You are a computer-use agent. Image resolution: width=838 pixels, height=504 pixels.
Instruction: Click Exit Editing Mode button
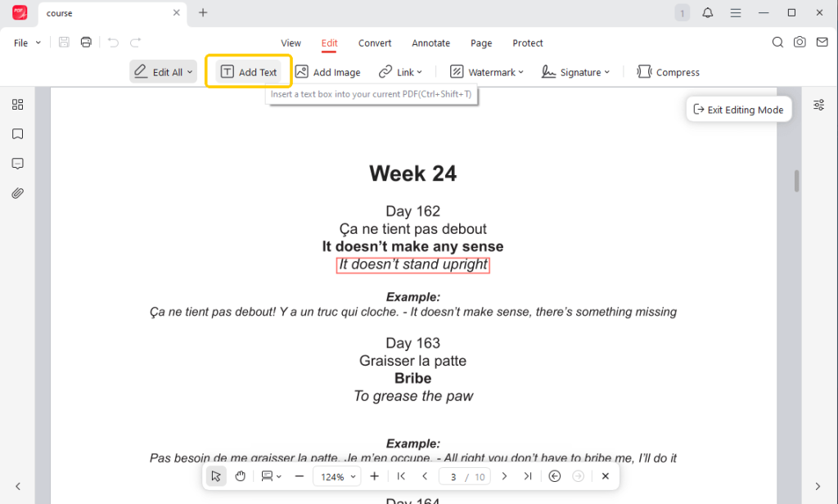pyautogui.click(x=739, y=110)
